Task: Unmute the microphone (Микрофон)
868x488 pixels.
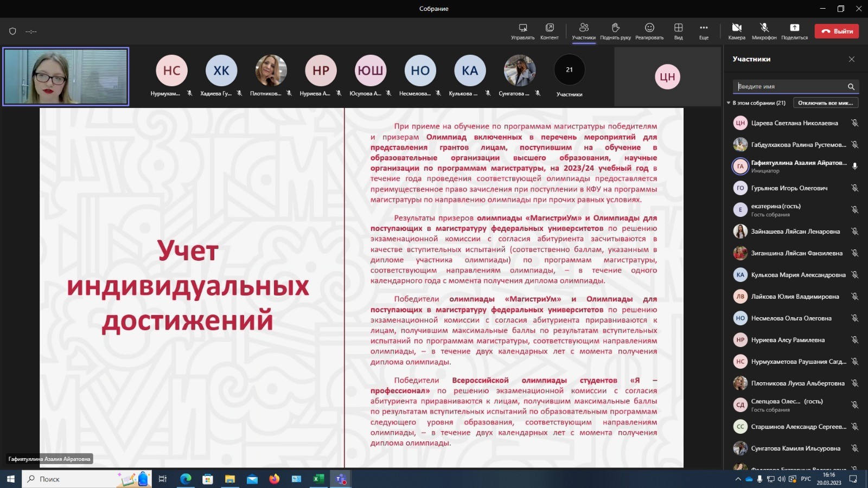Action: 764,31
